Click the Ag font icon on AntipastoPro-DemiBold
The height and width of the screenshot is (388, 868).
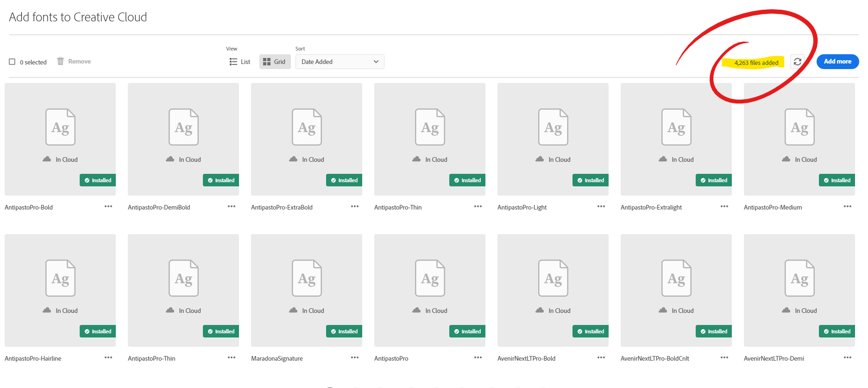click(183, 127)
